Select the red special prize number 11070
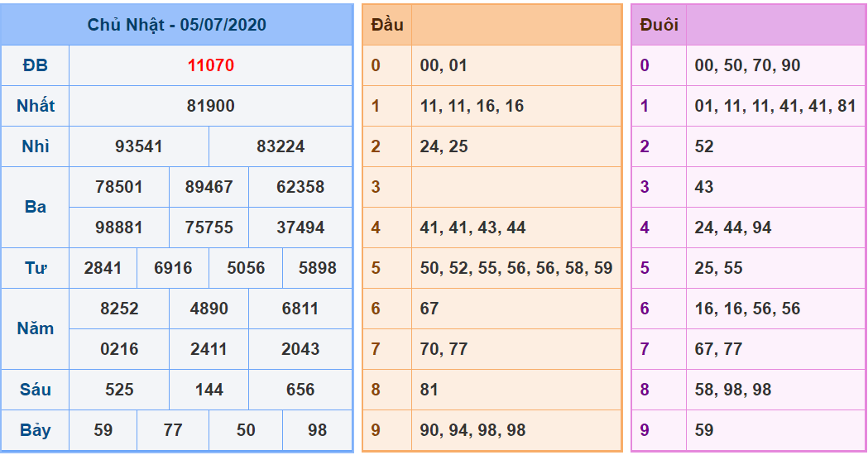The width and height of the screenshot is (868, 455). click(210, 65)
